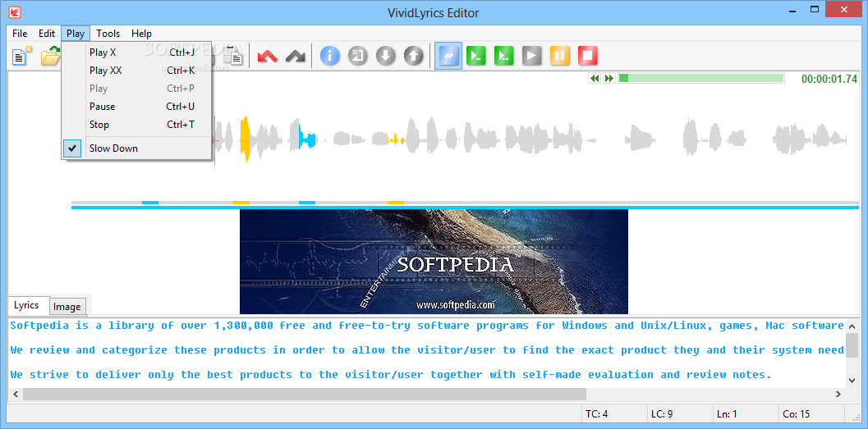Click the lyrics line starting 'We review and categorize'

pyautogui.click(x=427, y=350)
